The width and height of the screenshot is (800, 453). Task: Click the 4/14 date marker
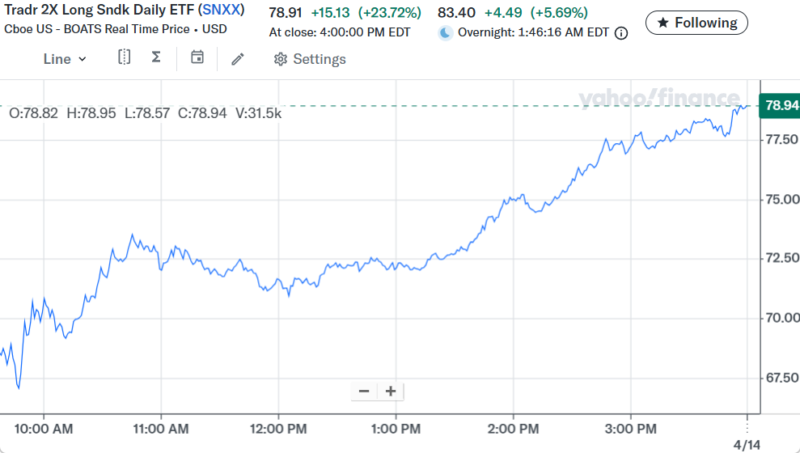747,441
